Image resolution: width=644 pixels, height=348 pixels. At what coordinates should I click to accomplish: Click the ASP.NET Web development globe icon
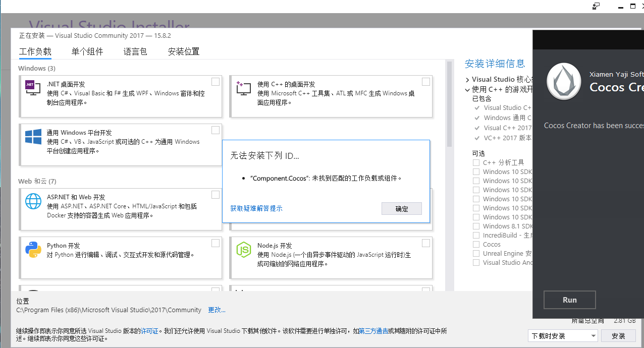point(33,201)
